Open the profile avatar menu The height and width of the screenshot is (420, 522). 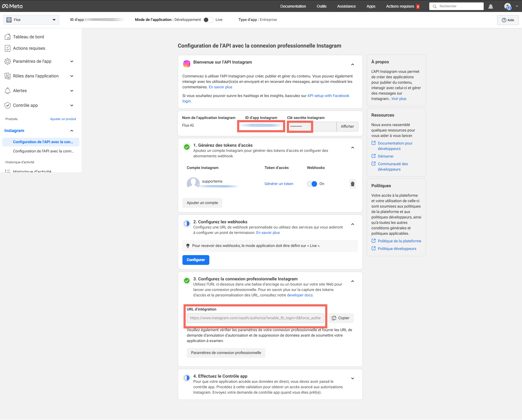(507, 6)
